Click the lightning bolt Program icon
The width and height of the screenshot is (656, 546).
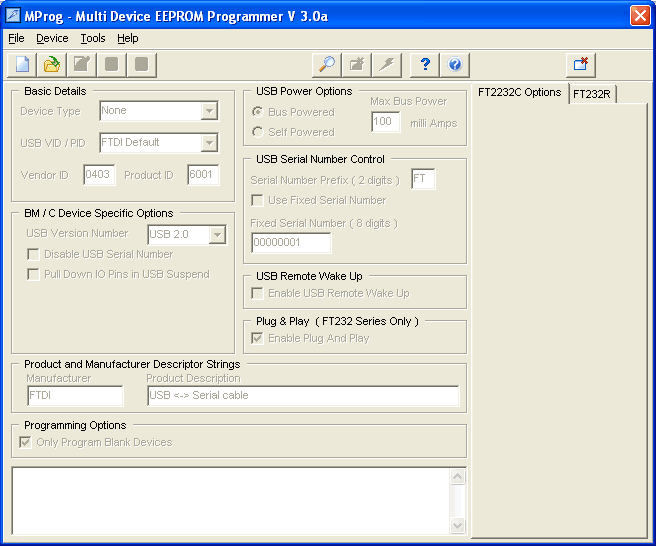(x=387, y=65)
